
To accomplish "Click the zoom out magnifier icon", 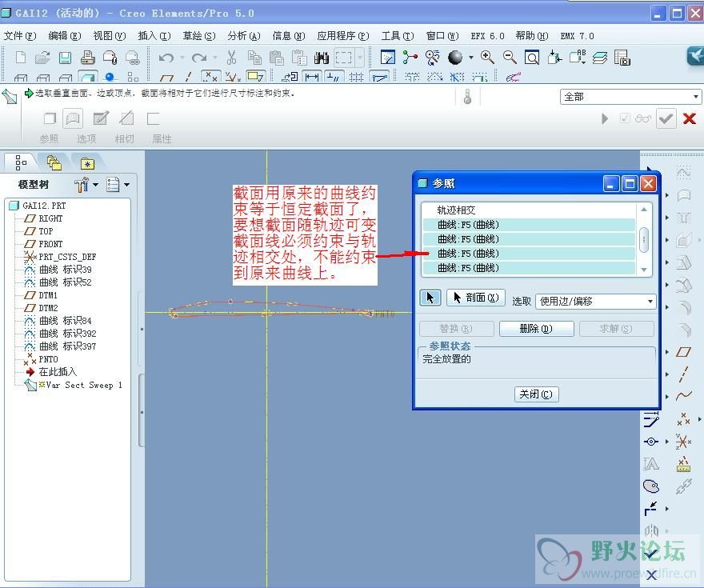I will click(510, 58).
